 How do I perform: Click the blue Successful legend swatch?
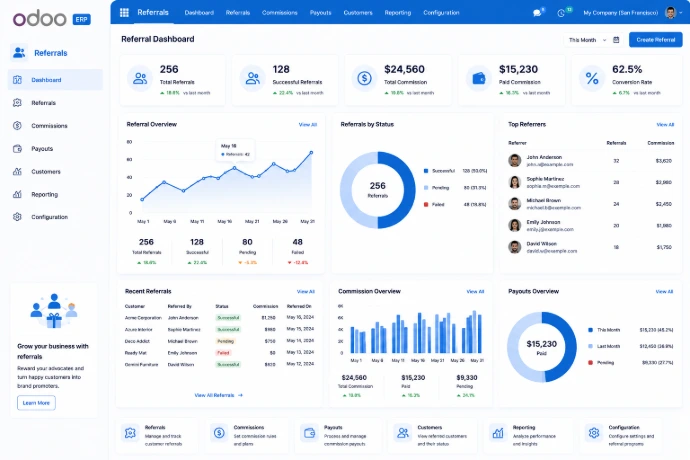(426, 171)
